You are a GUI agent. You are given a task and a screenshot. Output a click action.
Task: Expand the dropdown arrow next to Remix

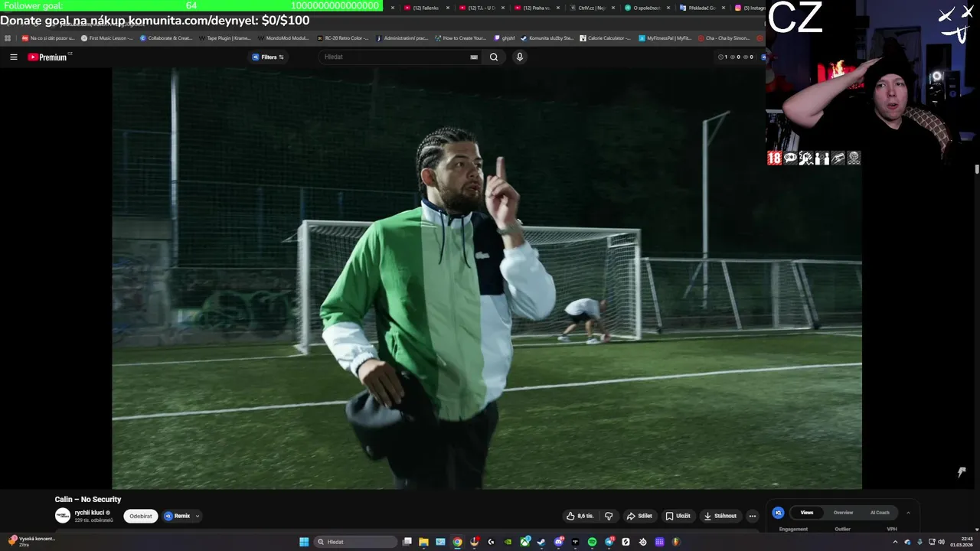[198, 516]
